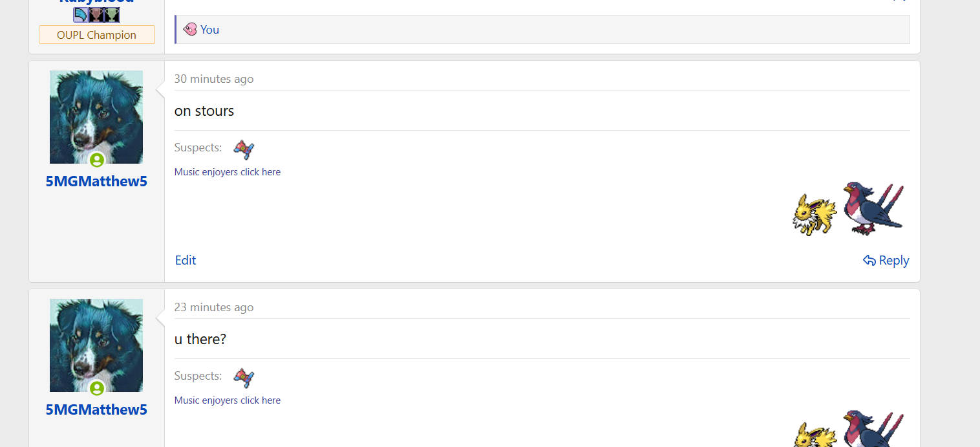980x447 pixels.
Task: Open 5MGMatthew5 profile from the first post username
Action: click(x=96, y=182)
